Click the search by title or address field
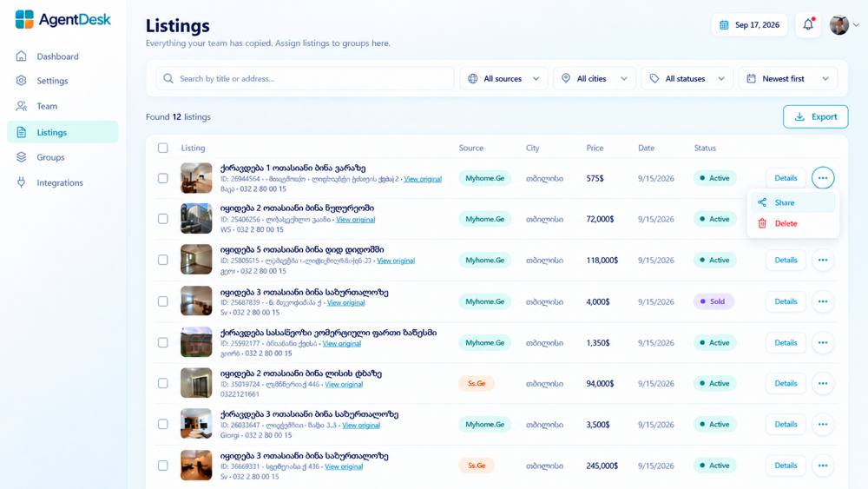 [305, 79]
